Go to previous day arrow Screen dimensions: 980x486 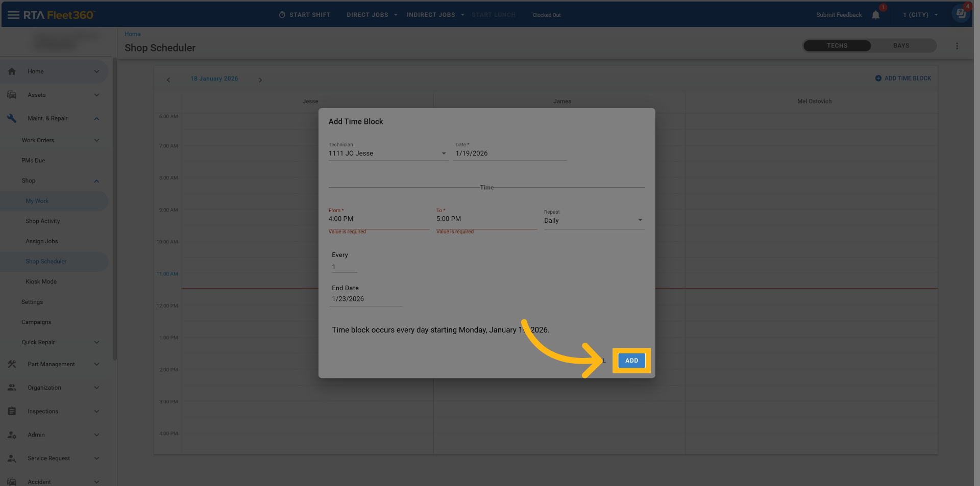(x=168, y=80)
